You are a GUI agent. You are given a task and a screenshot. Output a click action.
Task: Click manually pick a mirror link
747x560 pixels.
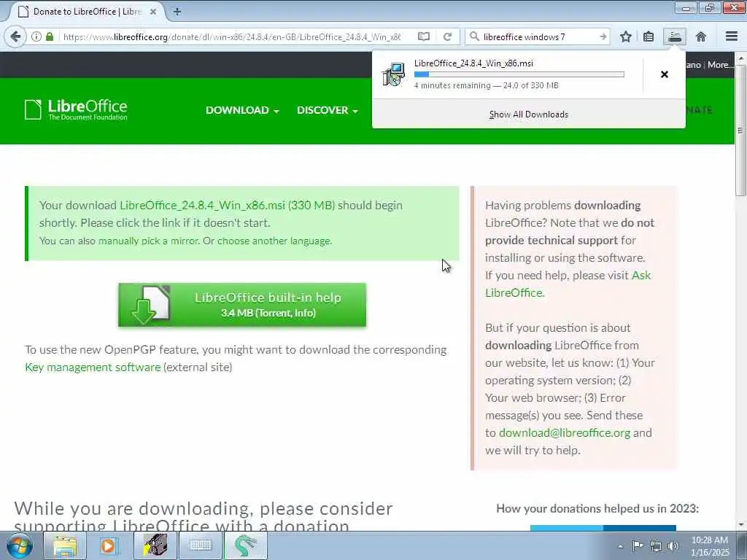click(x=147, y=241)
